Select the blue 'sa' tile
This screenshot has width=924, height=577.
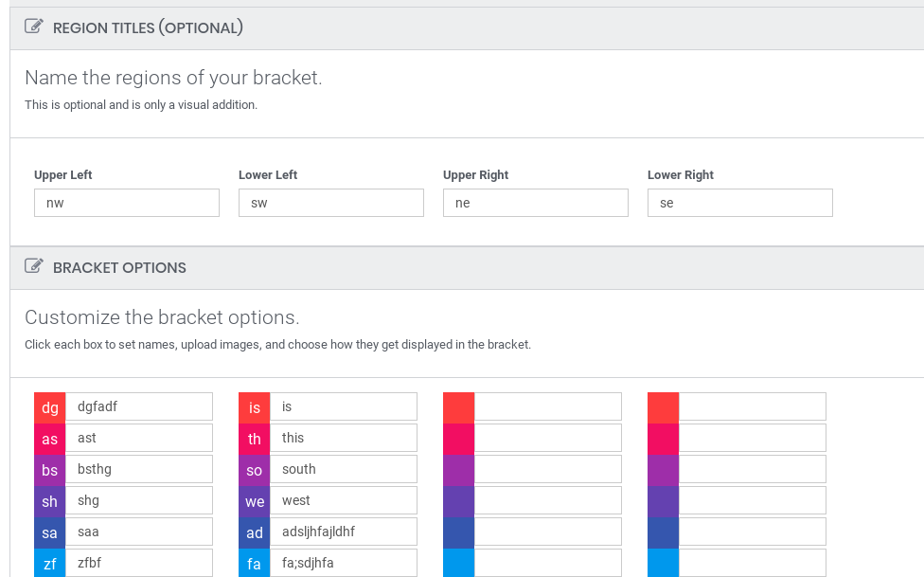(49, 532)
